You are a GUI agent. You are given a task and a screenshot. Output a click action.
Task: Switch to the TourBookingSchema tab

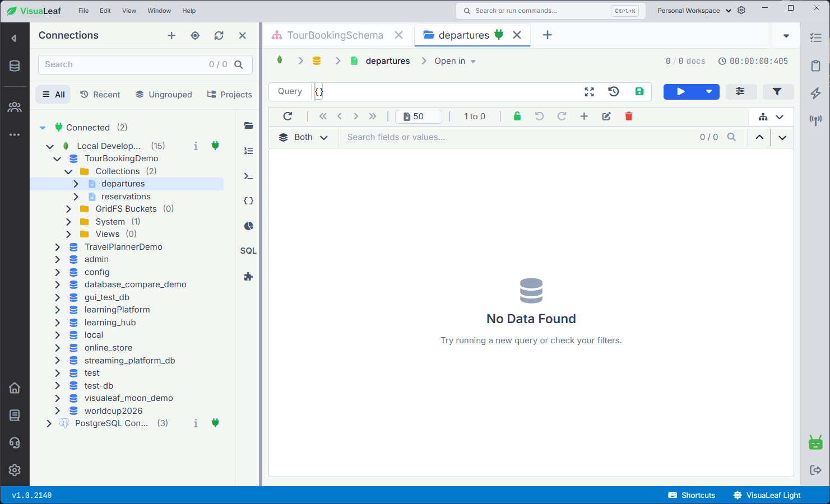335,35
